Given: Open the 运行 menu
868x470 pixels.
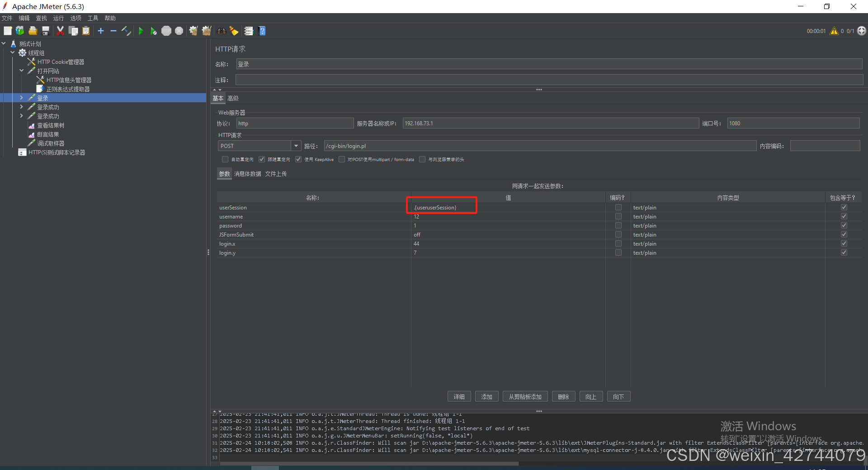Looking at the screenshot, I should point(58,18).
